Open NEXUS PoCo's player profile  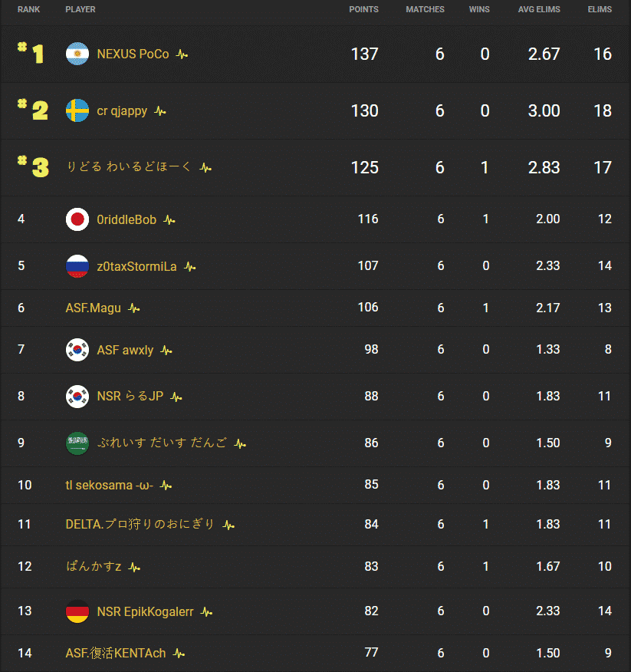coord(132,54)
